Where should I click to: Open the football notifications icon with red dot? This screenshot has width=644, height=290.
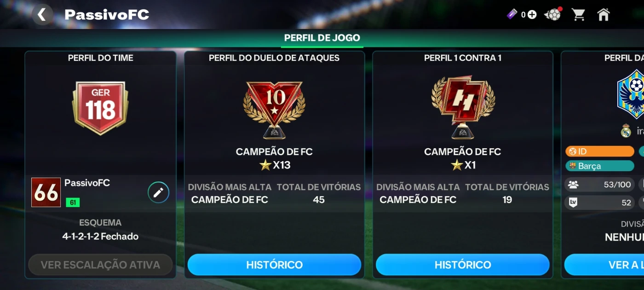pos(553,14)
